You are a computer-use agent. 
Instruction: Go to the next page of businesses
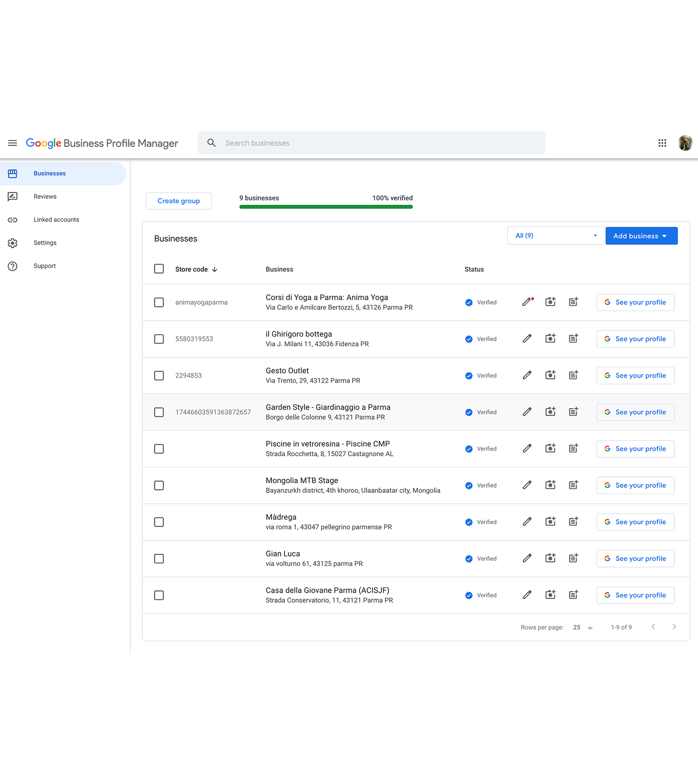pos(674,627)
